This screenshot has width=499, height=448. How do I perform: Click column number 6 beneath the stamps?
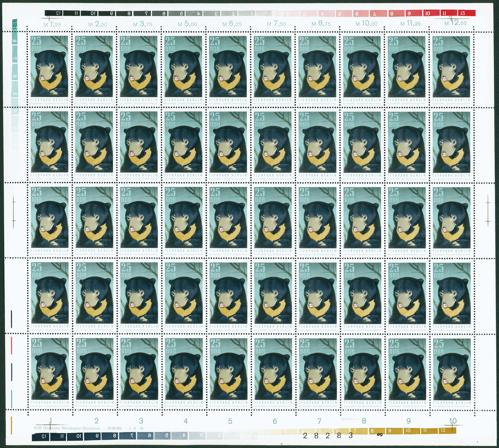[275, 421]
